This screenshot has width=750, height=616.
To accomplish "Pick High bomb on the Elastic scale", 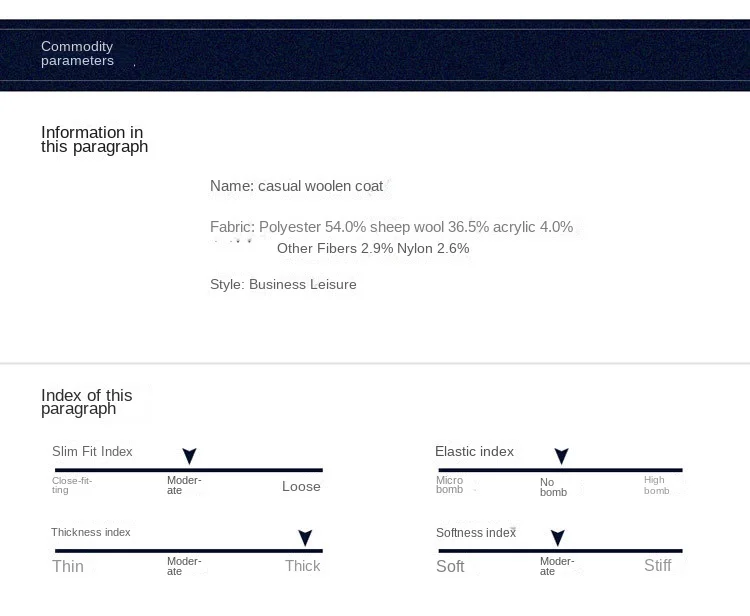I will point(656,486).
